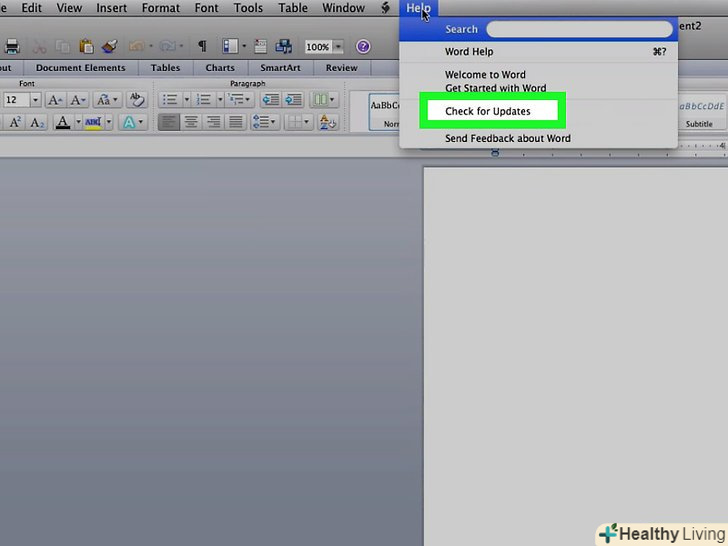
Task: Toggle Align Text Right
Action: [213, 123]
